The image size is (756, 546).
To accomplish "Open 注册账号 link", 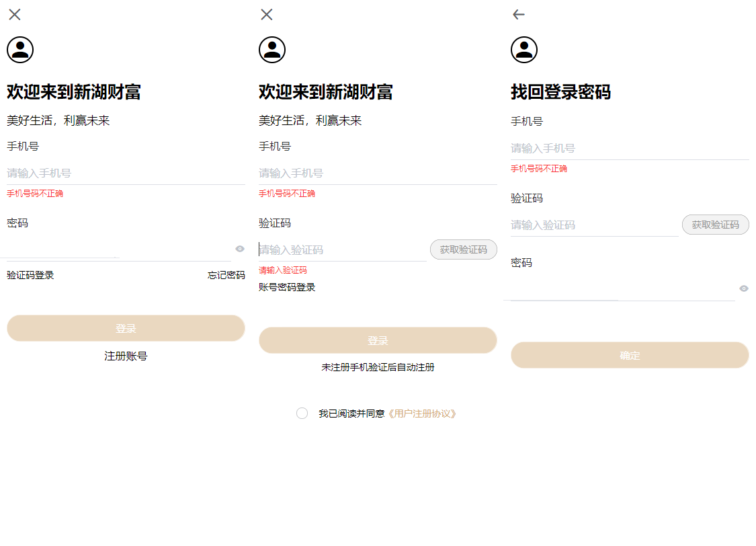I will coord(126,356).
